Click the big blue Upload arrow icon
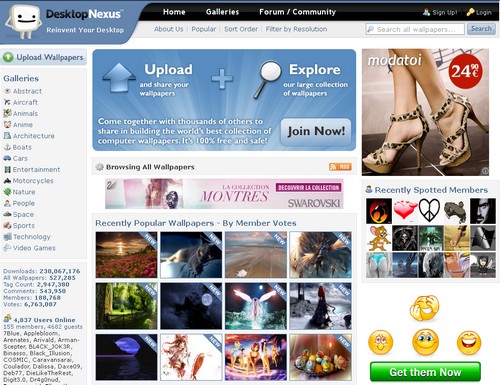Screen dimensions: 500x385 pyautogui.click(x=119, y=77)
